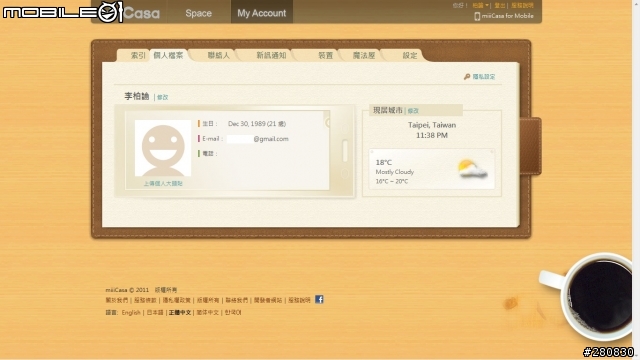Click 修改 next to 現居城市
The height and width of the screenshot is (360, 640).
pyautogui.click(x=413, y=111)
